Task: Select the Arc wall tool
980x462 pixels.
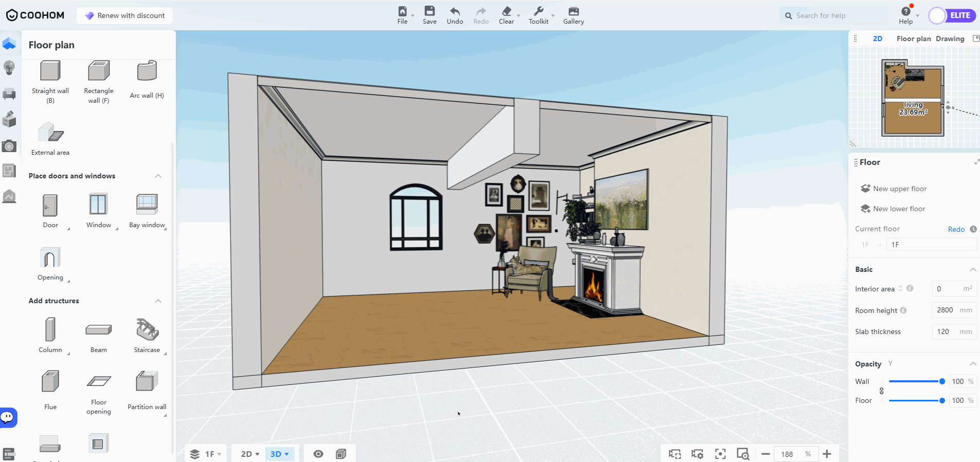Action: [147, 72]
